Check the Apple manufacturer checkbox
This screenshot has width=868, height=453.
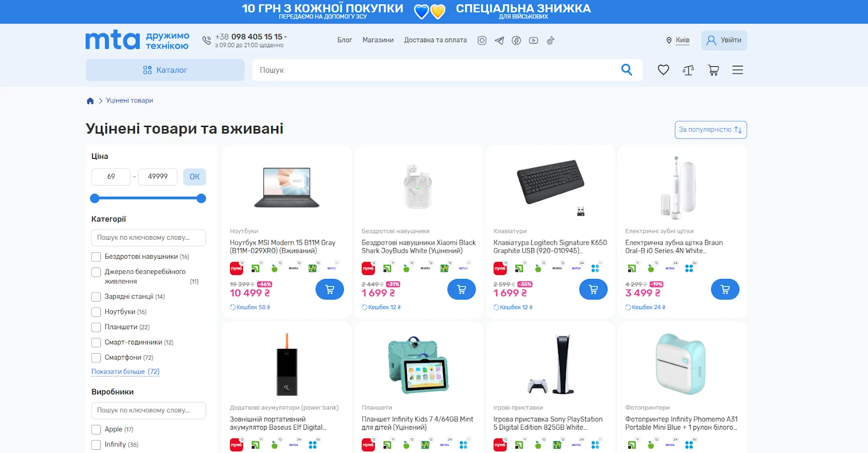(x=96, y=430)
